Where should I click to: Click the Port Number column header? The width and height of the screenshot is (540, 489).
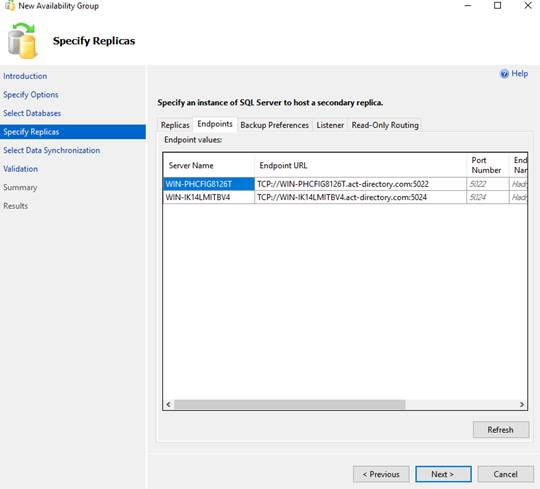(x=488, y=165)
